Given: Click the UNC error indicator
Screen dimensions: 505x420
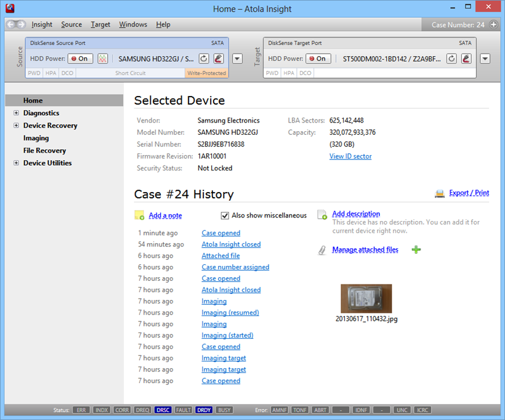Looking at the screenshot, I should pyautogui.click(x=402, y=410).
